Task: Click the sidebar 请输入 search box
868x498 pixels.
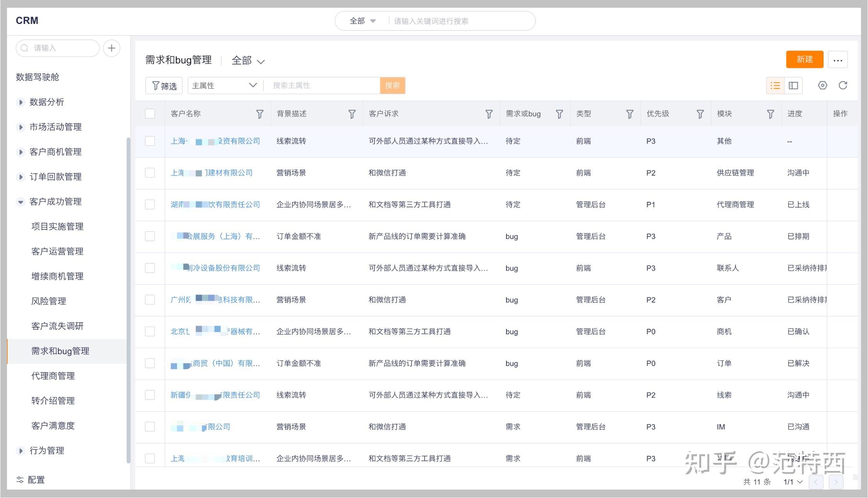Action: (58, 48)
